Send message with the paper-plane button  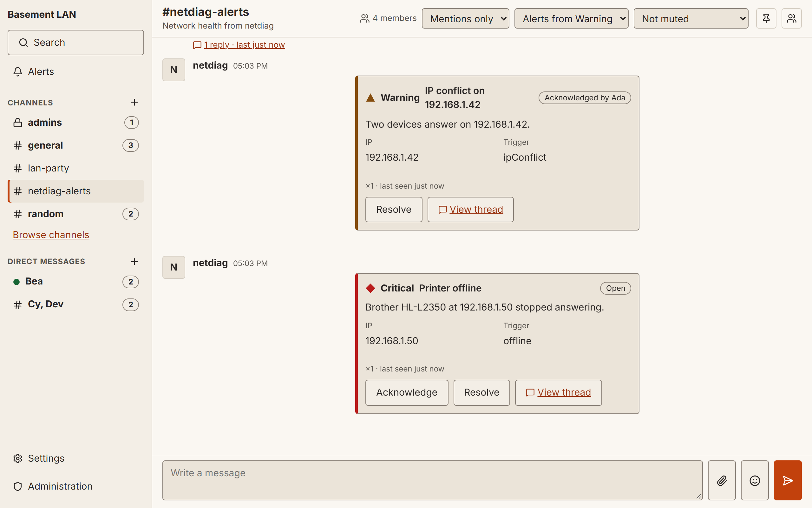click(x=788, y=480)
